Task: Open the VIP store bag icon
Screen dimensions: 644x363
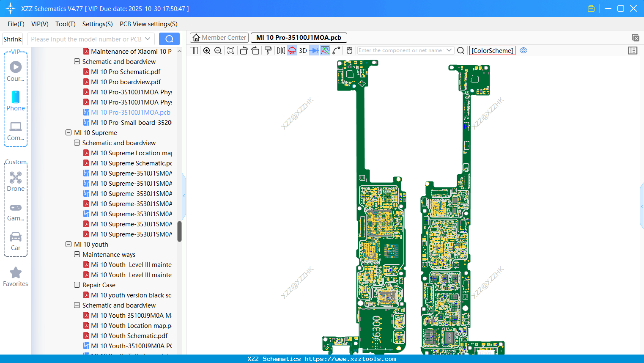Action: point(591,8)
